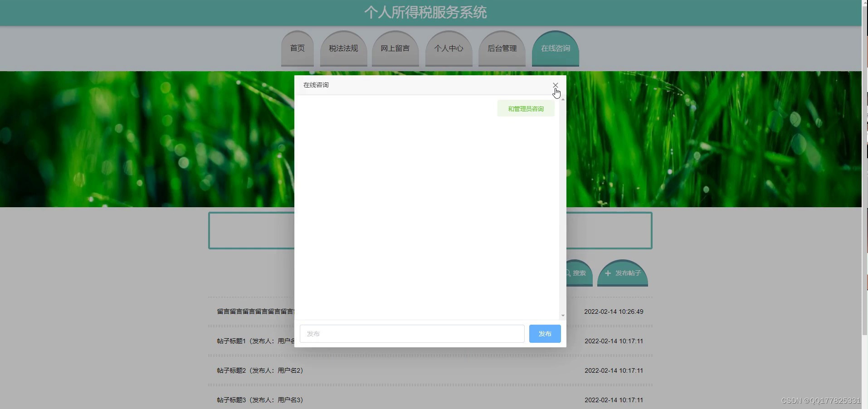The width and height of the screenshot is (868, 409).
Task: Click the scroll-down arrow in the chat panel
Action: click(x=562, y=316)
